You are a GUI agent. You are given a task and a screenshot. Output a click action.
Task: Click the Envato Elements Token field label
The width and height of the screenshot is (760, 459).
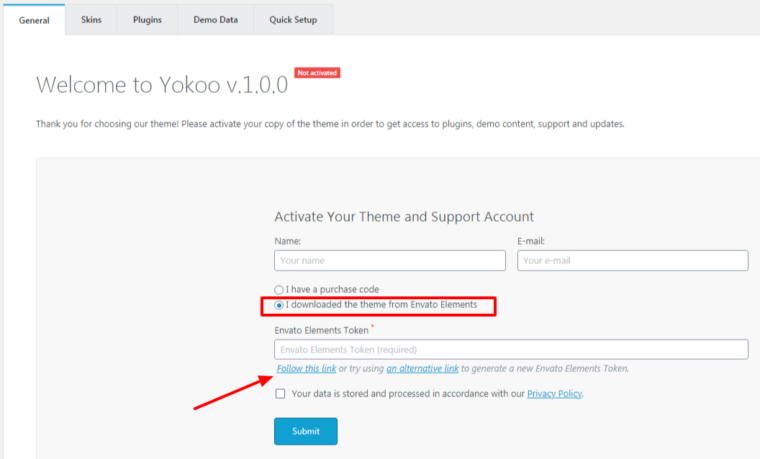320,328
